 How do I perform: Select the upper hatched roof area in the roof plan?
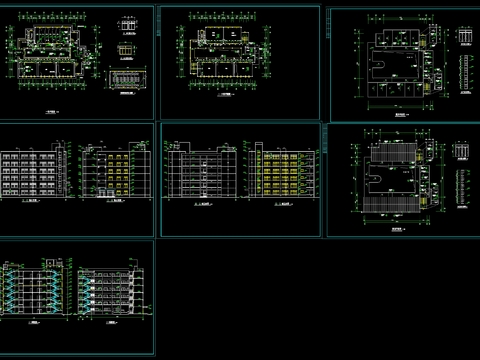394,153
